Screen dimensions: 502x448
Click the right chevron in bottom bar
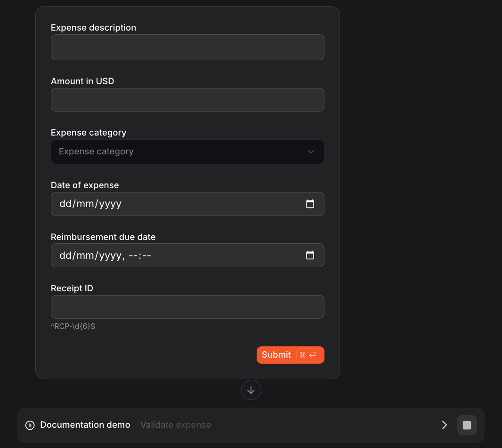coord(444,425)
